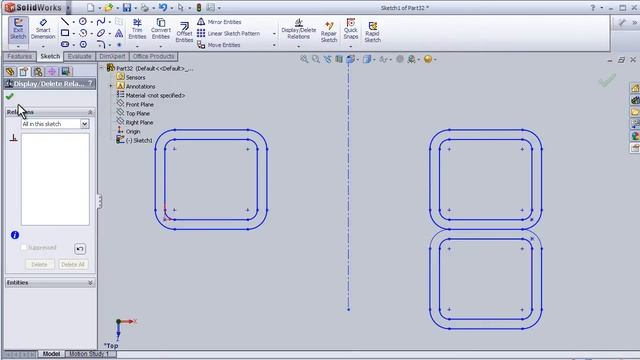Screen dimensions: 640x360
Task: Activate the Smart Dimension tool
Action: 43,29
